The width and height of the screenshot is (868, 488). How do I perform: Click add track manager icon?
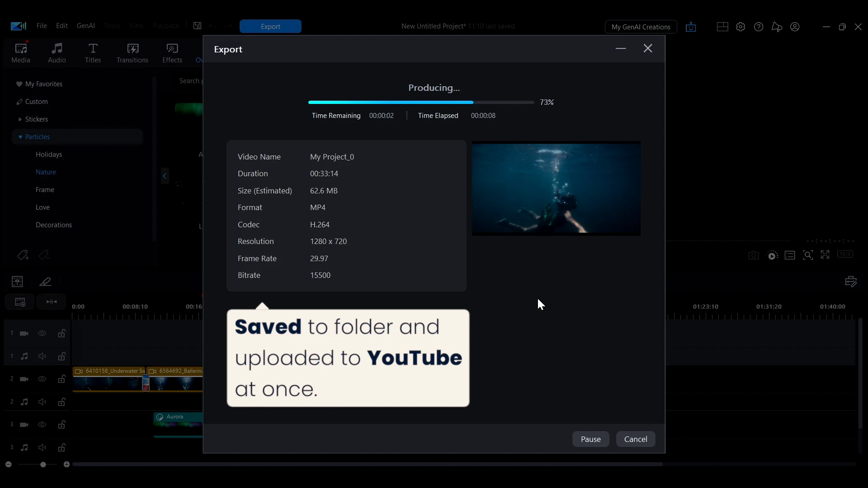click(20, 302)
